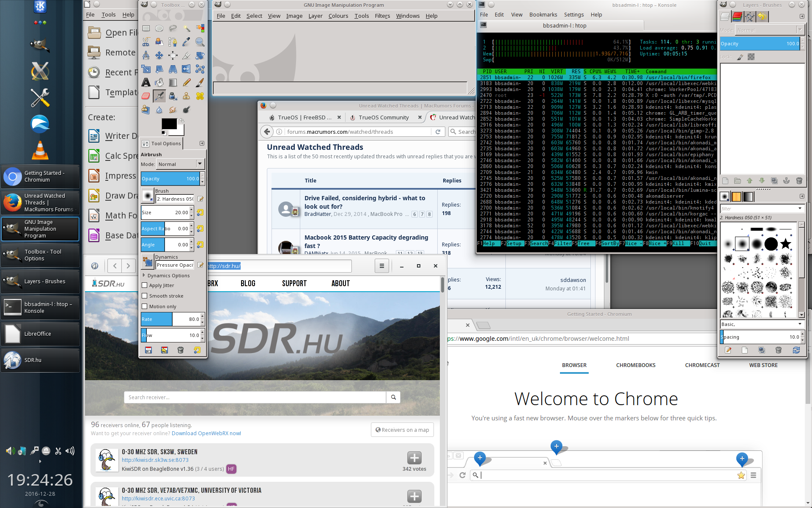Image resolution: width=812 pixels, height=508 pixels.
Task: Open the Tool Options tab configuration menu arrow
Action: pos(202,144)
